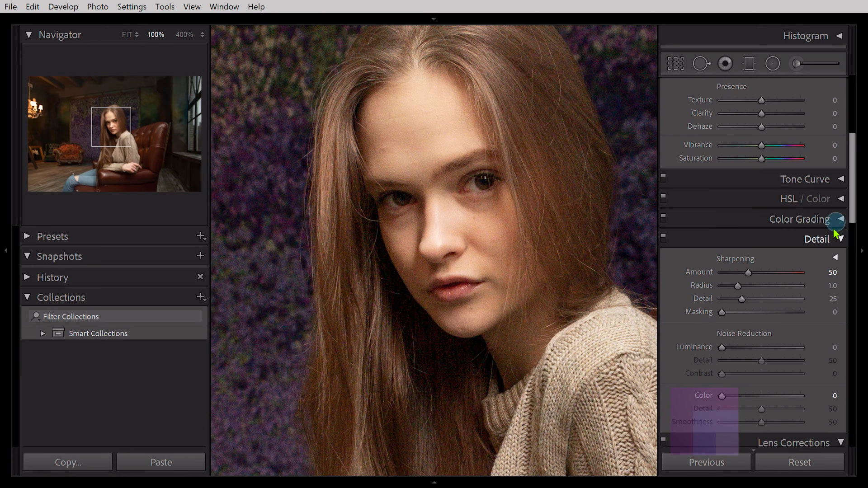Click the Sharpening Amount slider handle

(x=748, y=272)
